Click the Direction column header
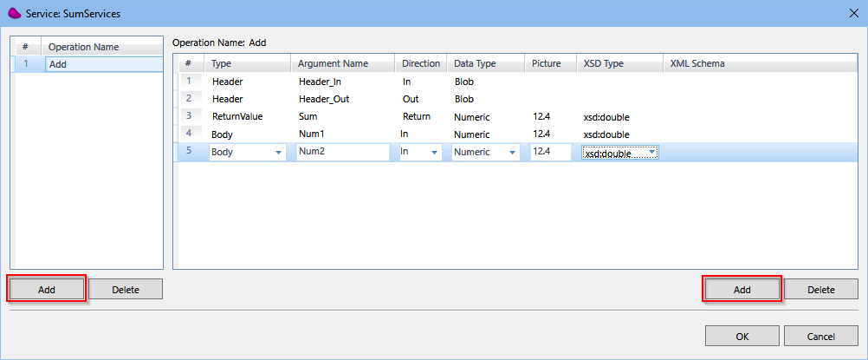Screen dimensions: 868x360 [421, 64]
